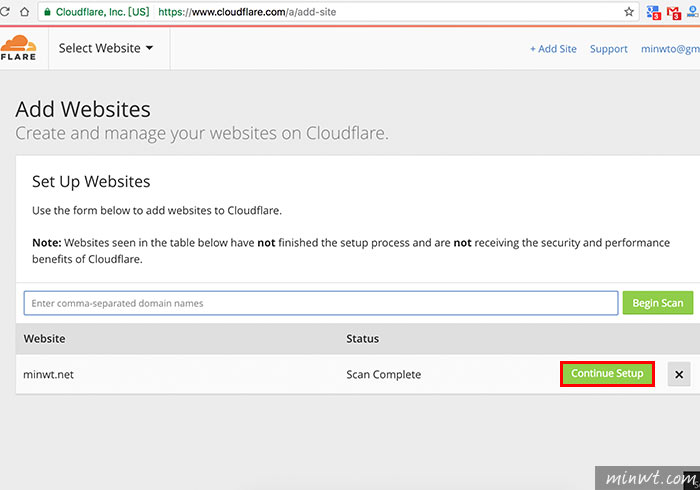The height and width of the screenshot is (490, 700).
Task: Click the Scan Complete status text
Action: [383, 374]
